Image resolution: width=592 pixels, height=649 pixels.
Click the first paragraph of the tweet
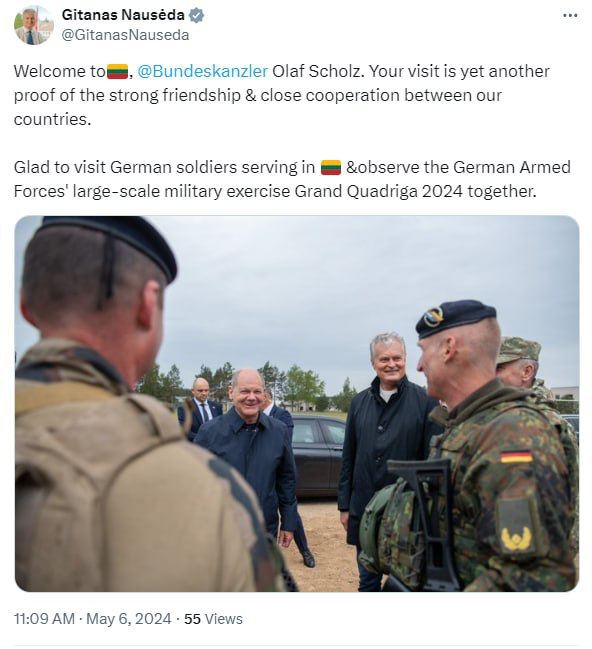282,95
